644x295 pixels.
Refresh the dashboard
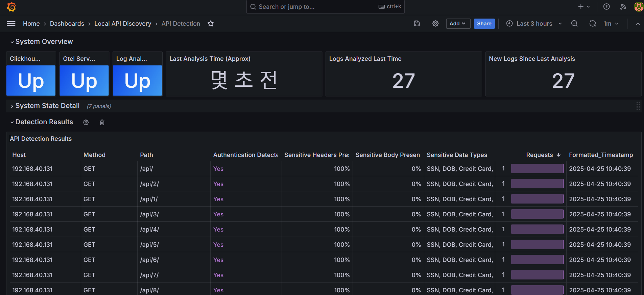pos(593,24)
